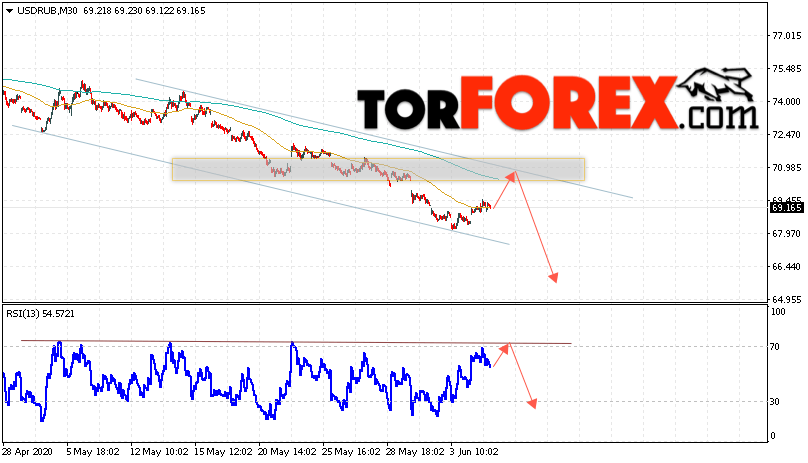808x463 pixels.
Task: Click the 66.440 price axis label
Action: pyautogui.click(x=786, y=267)
